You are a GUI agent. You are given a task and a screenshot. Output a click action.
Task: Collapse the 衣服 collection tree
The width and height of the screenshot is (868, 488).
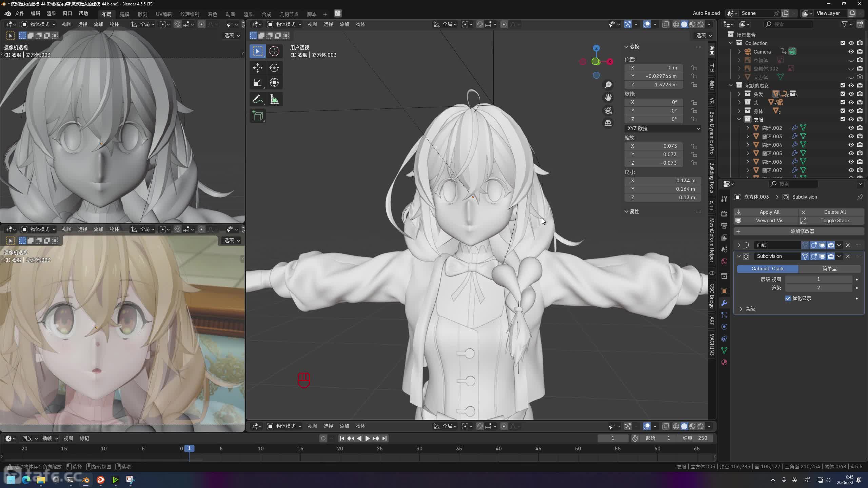click(739, 119)
